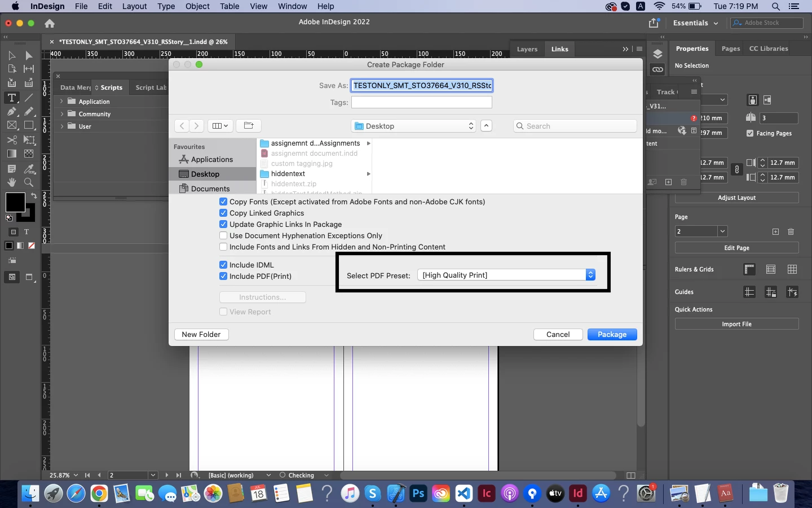Click Import File button
Image resolution: width=812 pixels, height=508 pixels.
click(736, 324)
